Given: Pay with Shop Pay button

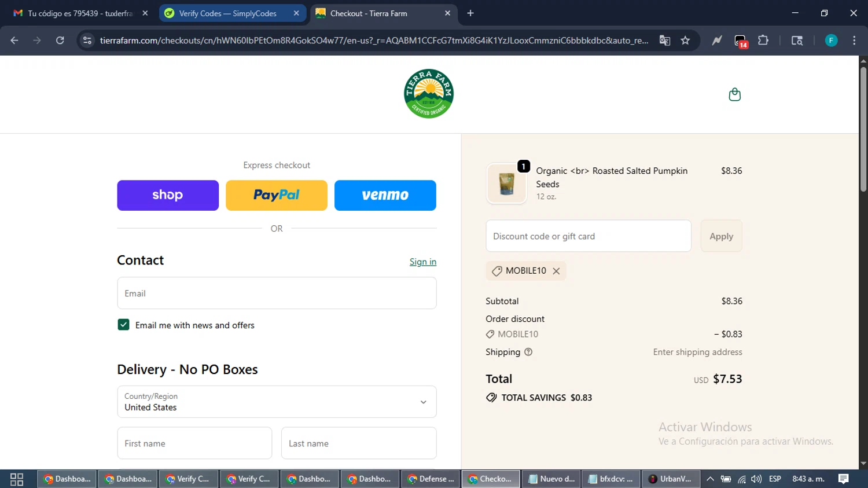Looking at the screenshot, I should [x=168, y=195].
